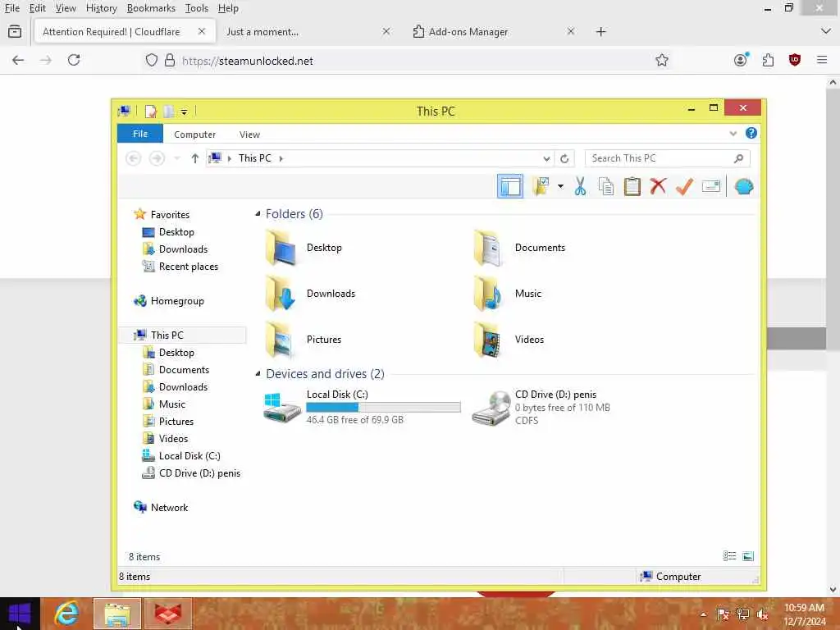Open the Firefox extensions puzzle icon

(768, 60)
